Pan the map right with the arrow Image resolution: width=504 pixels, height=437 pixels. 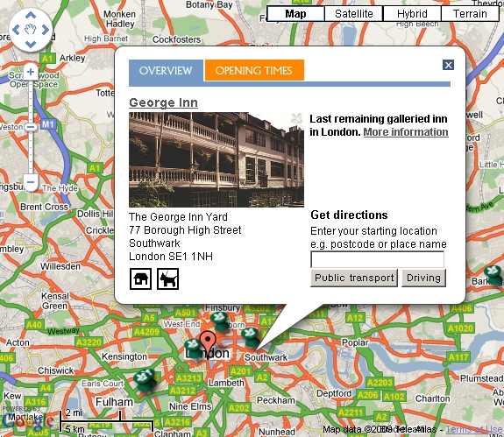point(46,30)
